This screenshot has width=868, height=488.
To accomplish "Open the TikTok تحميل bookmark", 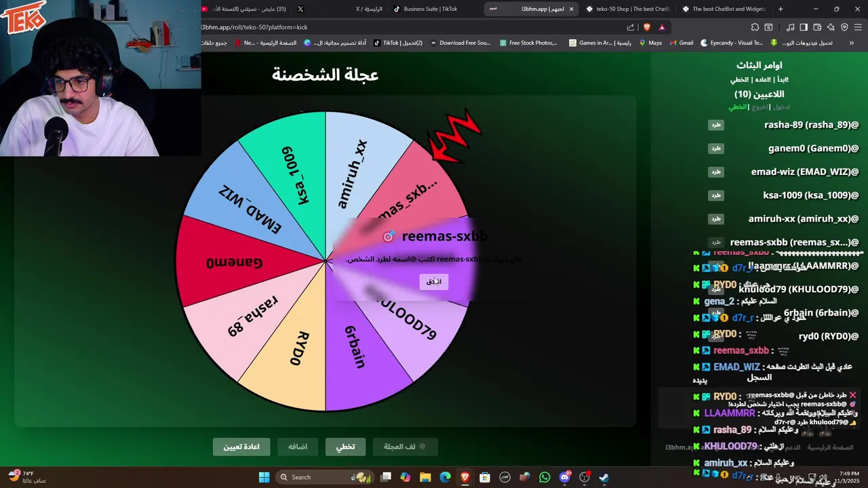I will pyautogui.click(x=398, y=43).
